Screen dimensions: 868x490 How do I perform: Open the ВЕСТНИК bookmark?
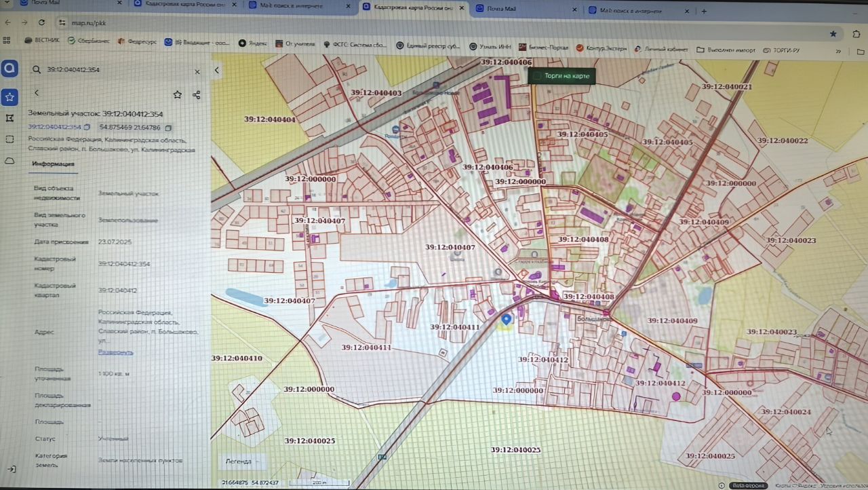tap(41, 40)
